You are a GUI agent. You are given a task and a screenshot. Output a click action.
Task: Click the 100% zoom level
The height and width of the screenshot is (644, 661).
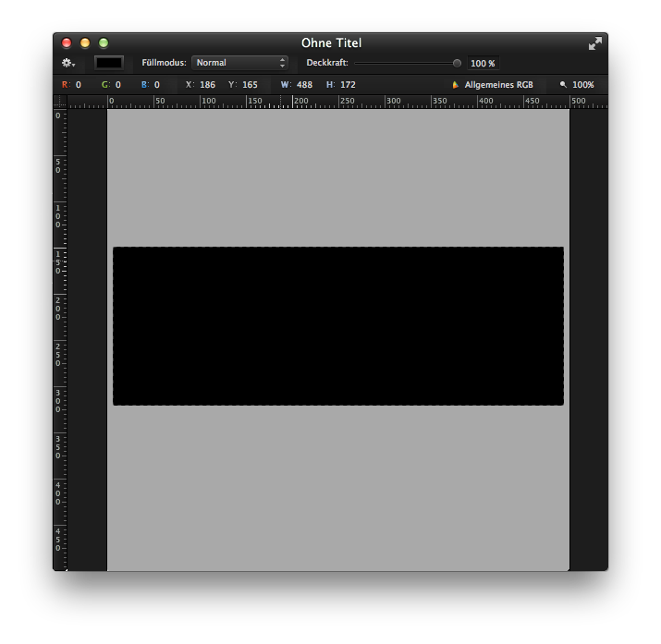[582, 85]
